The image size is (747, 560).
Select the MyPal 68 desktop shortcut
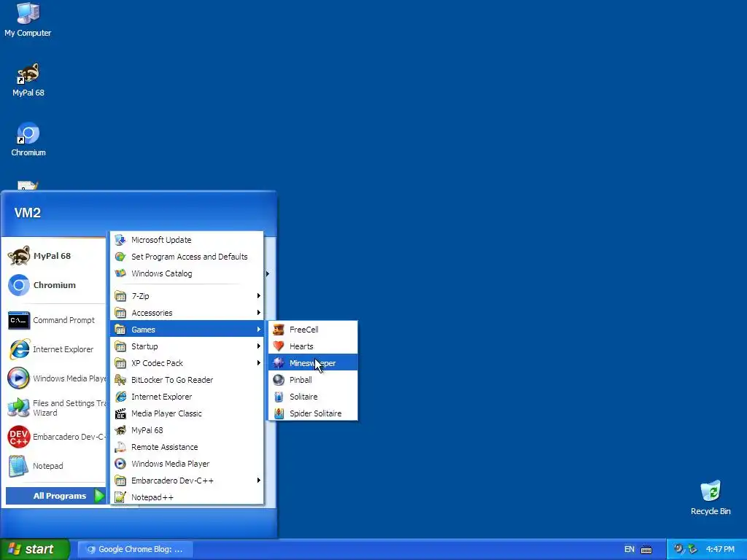click(28, 80)
